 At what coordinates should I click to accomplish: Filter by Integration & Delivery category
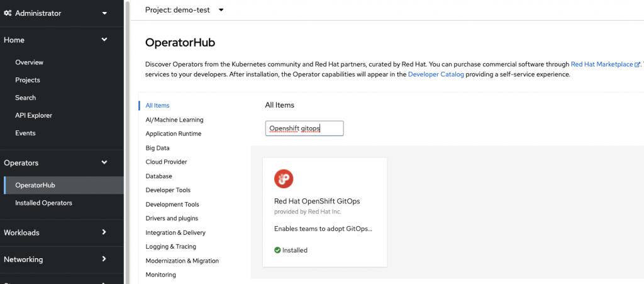pyautogui.click(x=175, y=232)
